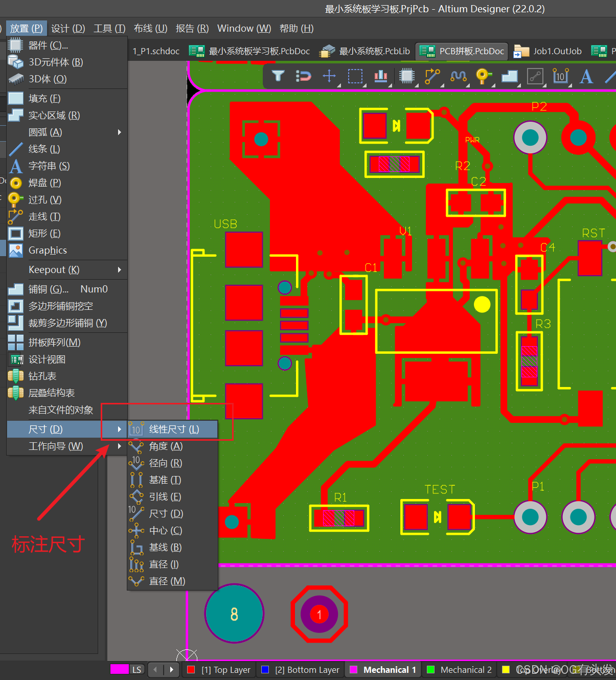
Task: Open the 设计 (D) menu
Action: tap(68, 29)
